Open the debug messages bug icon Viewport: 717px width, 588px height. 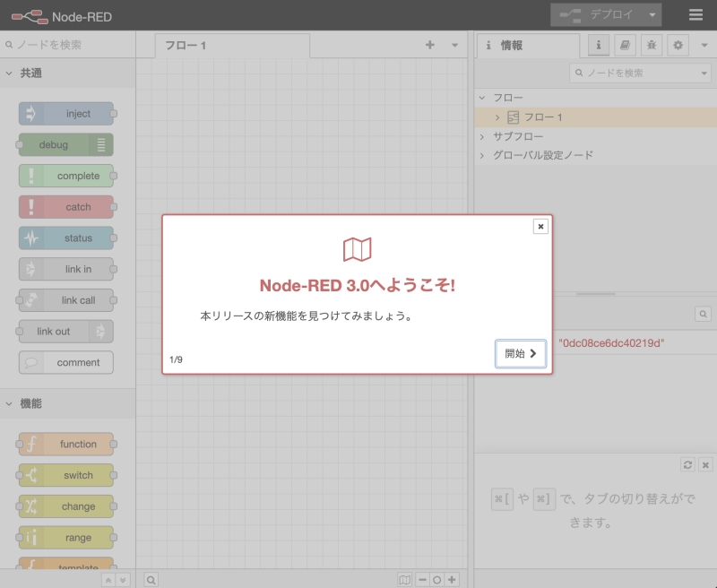(x=652, y=45)
